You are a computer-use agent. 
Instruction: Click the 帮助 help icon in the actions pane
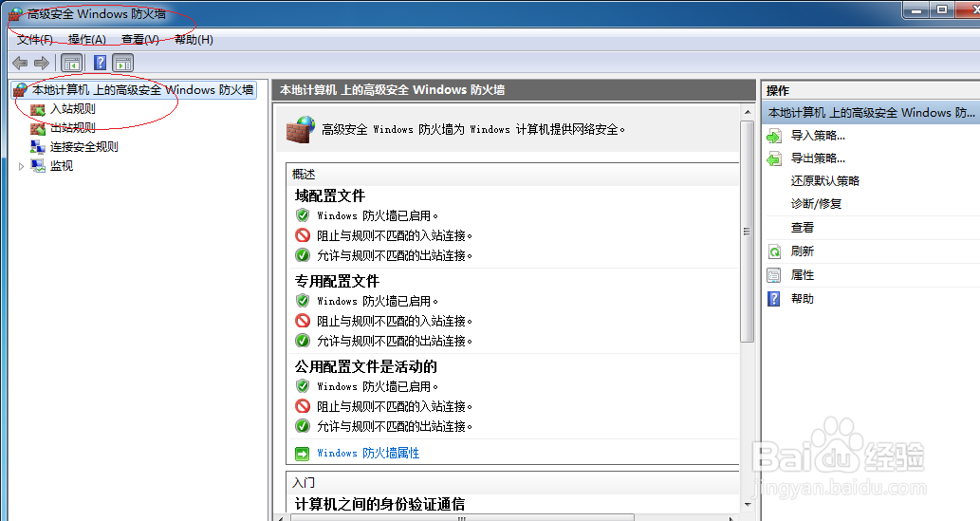click(x=774, y=299)
